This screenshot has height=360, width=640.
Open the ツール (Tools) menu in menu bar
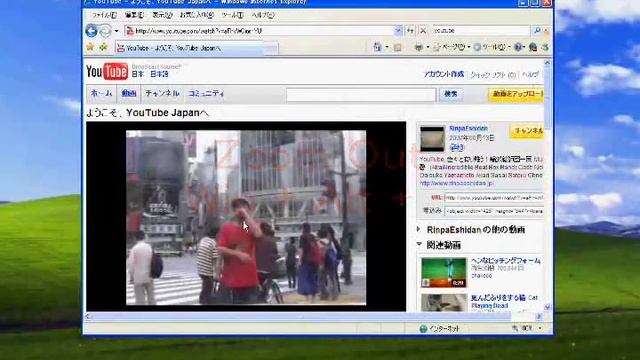coord(232,15)
